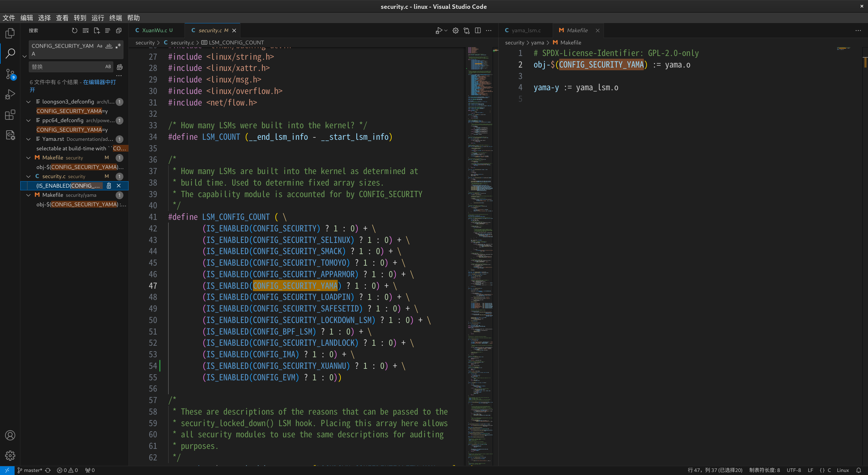Open the Extensions view
The image size is (868, 475).
pyautogui.click(x=10, y=115)
